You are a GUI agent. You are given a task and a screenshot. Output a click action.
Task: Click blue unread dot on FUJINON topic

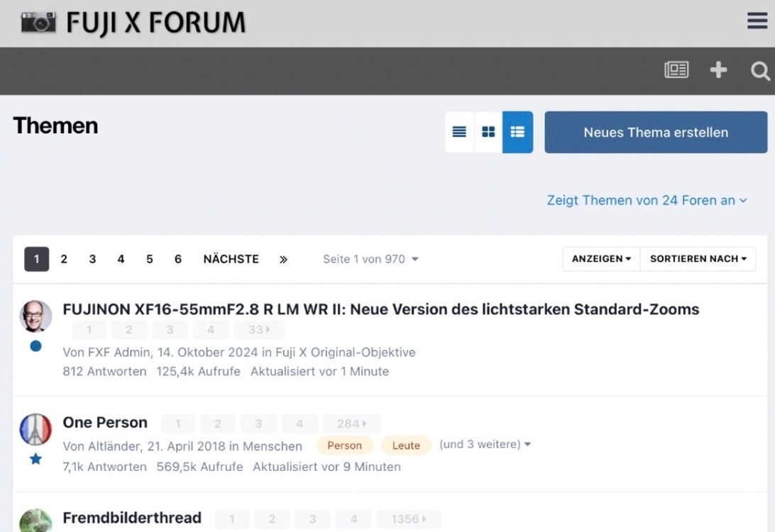pos(35,346)
